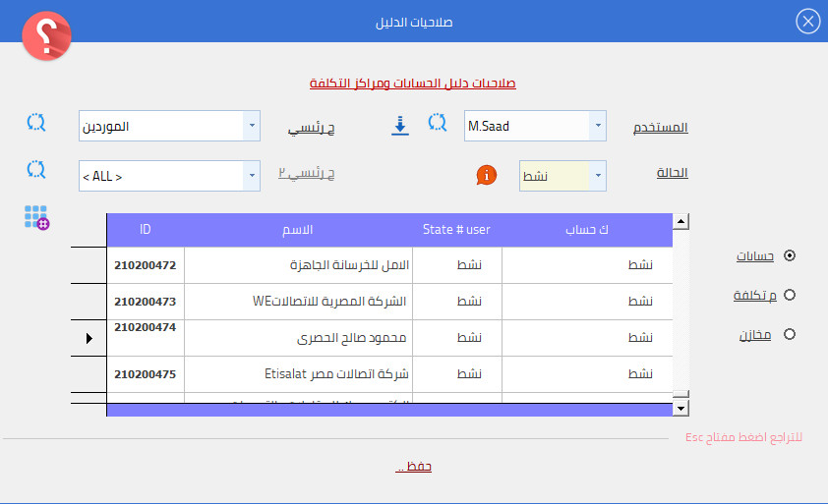Open the < ALL > dropdown list
828x504 pixels.
(x=252, y=177)
